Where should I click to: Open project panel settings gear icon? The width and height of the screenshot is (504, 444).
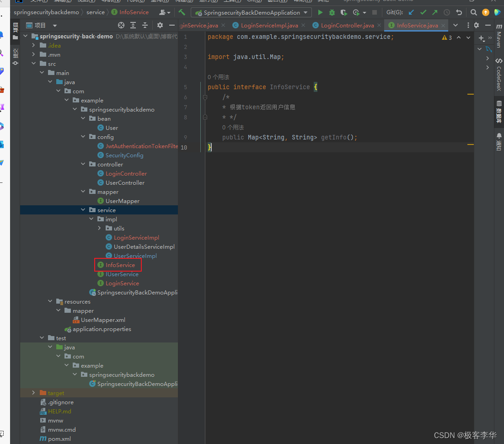click(x=160, y=26)
